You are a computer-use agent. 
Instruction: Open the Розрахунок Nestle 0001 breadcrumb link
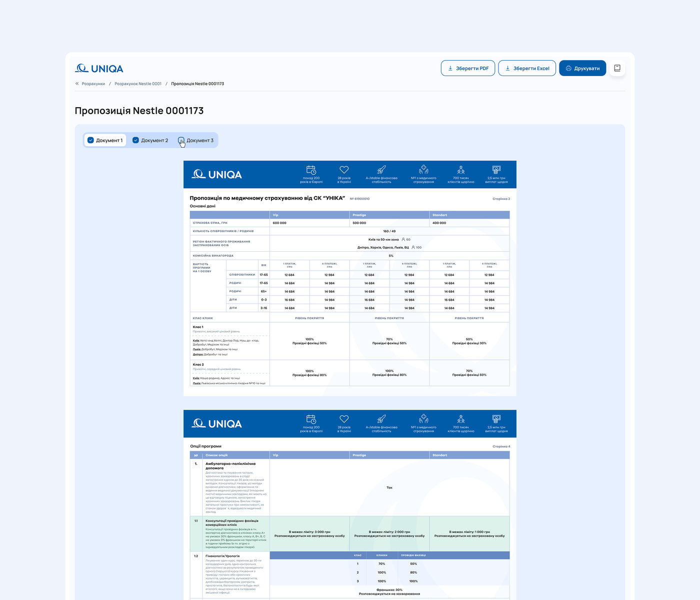[x=138, y=84]
